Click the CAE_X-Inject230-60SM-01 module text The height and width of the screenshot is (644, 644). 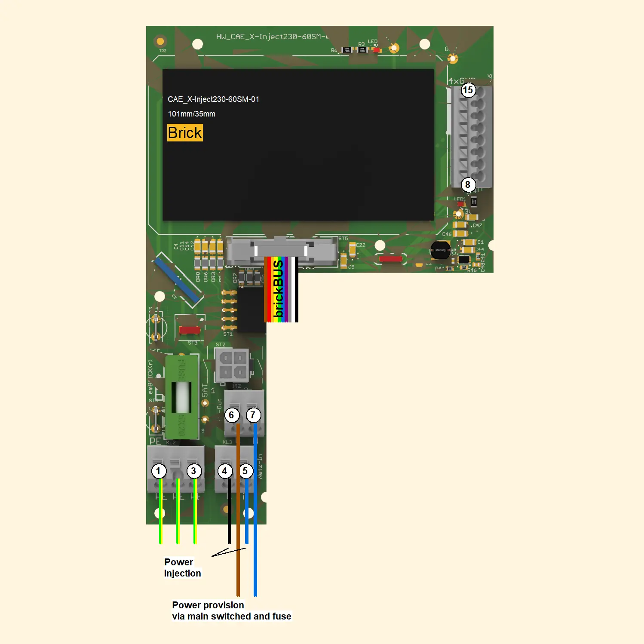213,99
